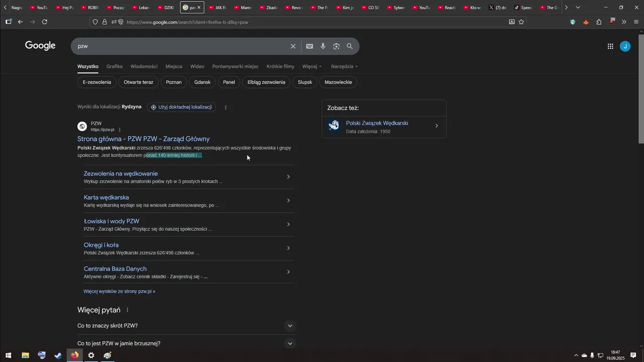Open chevron for Okręgi i koła sitelink
The width and height of the screenshot is (644, 362).
(288, 248)
